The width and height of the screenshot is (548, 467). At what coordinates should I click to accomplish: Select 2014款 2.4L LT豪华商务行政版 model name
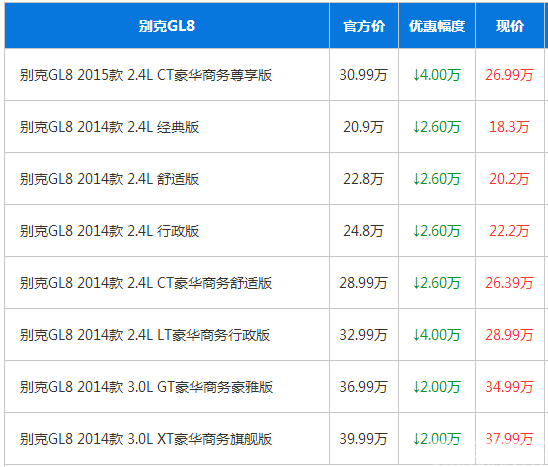click(145, 335)
